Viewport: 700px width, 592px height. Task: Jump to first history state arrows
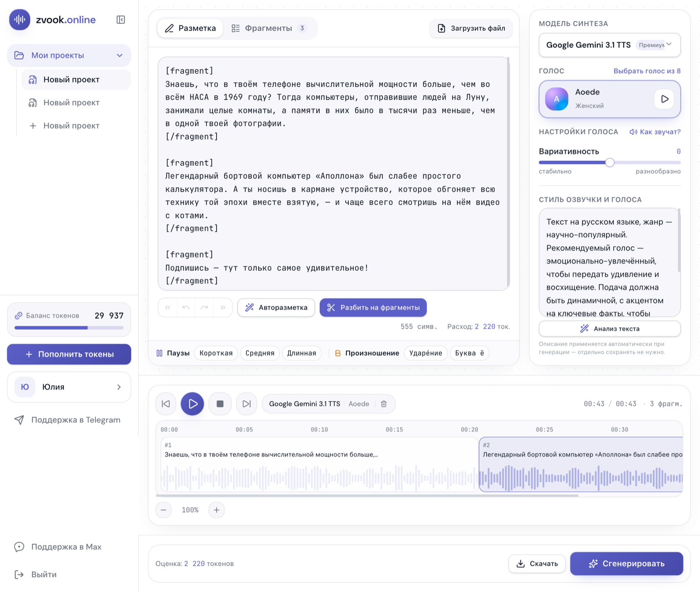coord(168,308)
